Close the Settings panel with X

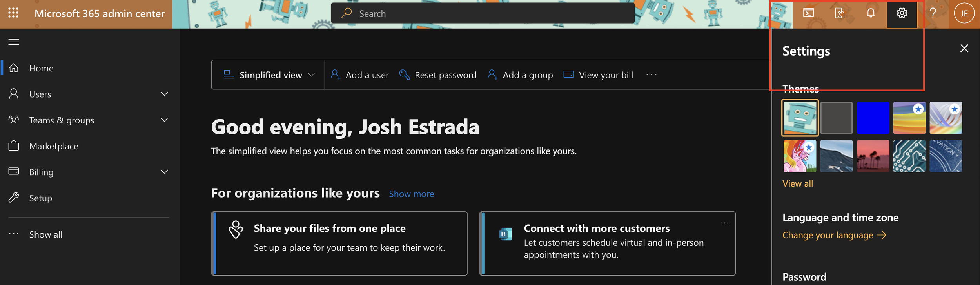click(964, 48)
